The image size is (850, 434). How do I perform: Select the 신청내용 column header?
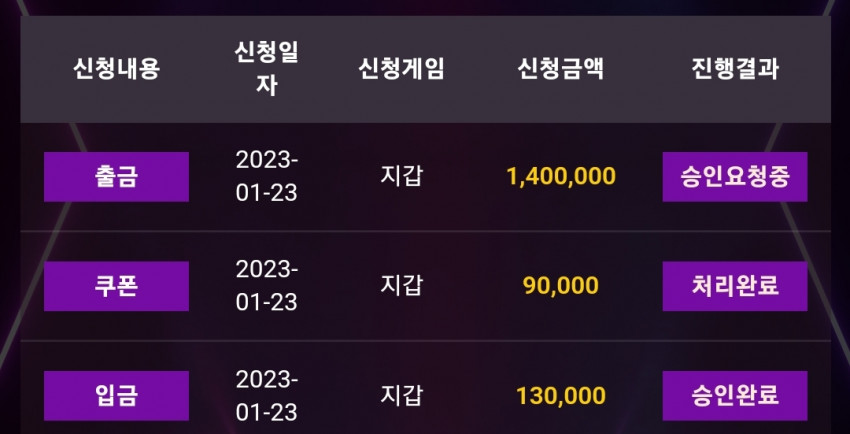(x=117, y=69)
